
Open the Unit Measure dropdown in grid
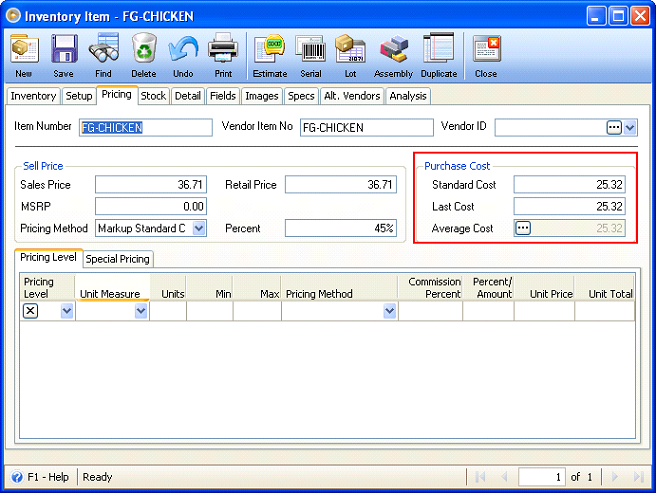(141, 312)
